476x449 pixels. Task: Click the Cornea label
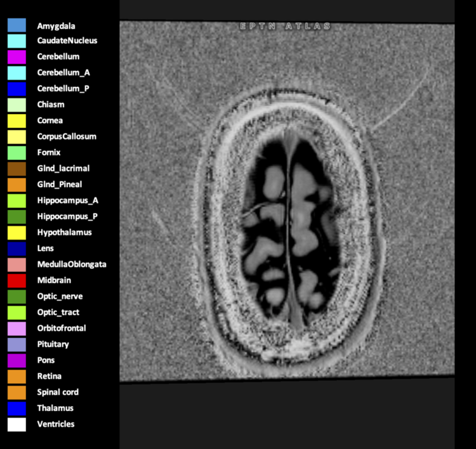pos(50,120)
